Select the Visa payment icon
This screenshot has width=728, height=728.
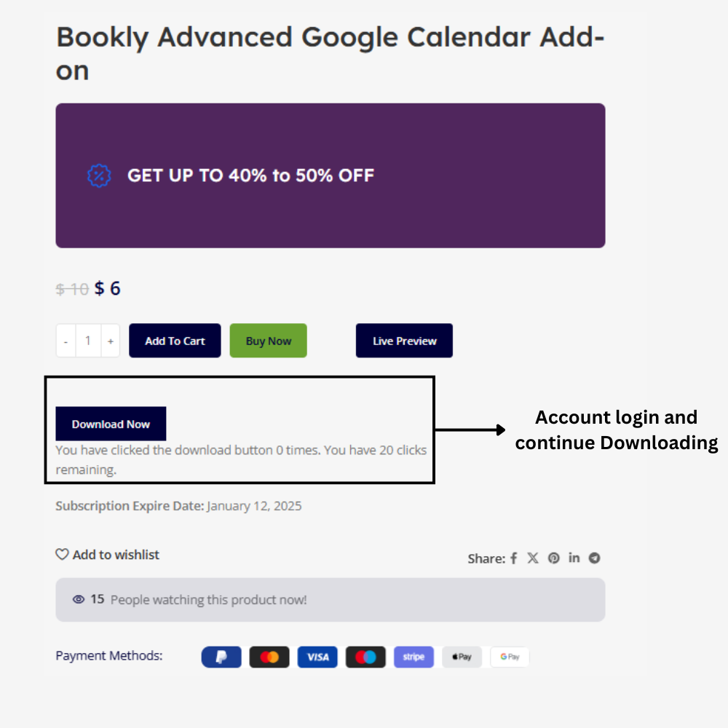[317, 657]
